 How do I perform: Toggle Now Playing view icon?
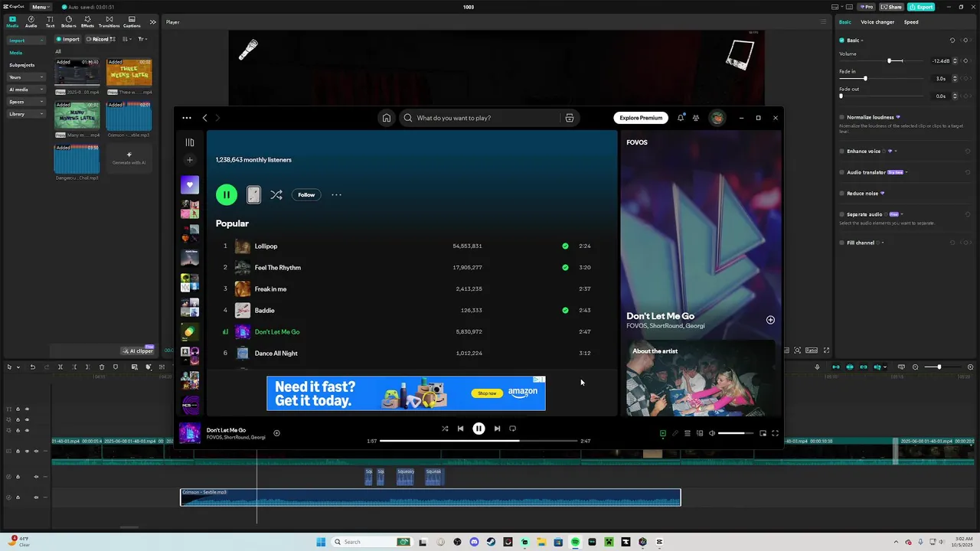[x=663, y=433]
